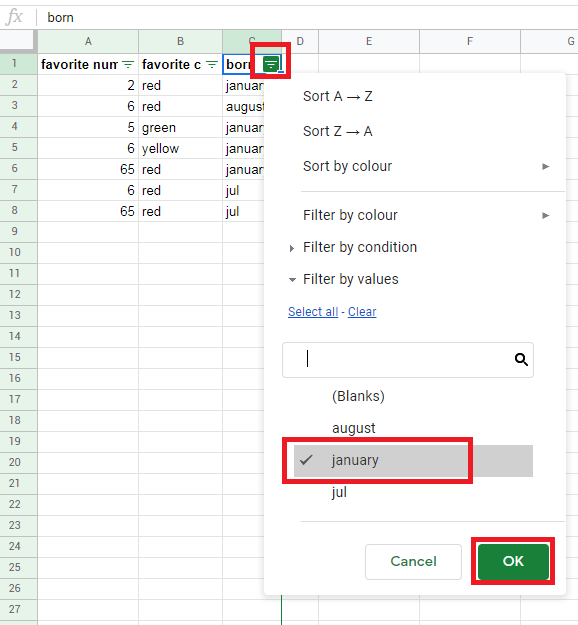Image resolution: width=578 pixels, height=625 pixels.
Task: Choose Sort A → Z
Action: pos(338,96)
